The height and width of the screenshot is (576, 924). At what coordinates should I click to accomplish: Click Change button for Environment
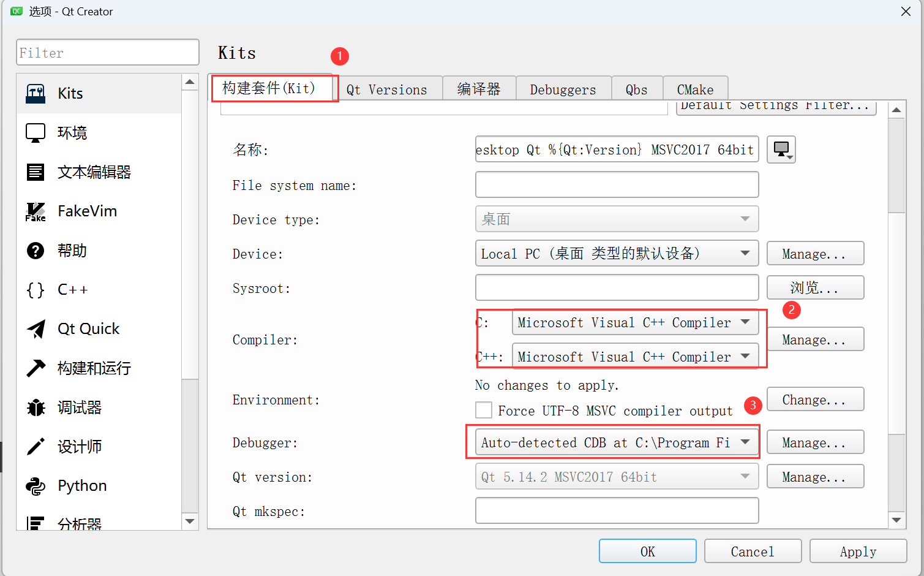(815, 400)
